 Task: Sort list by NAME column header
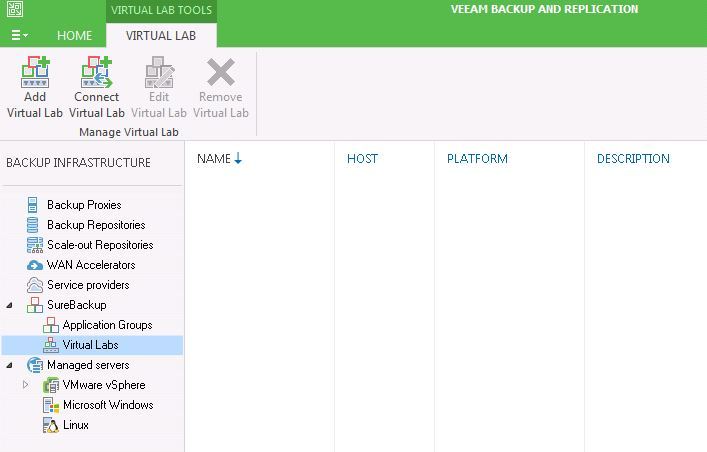[214, 159]
